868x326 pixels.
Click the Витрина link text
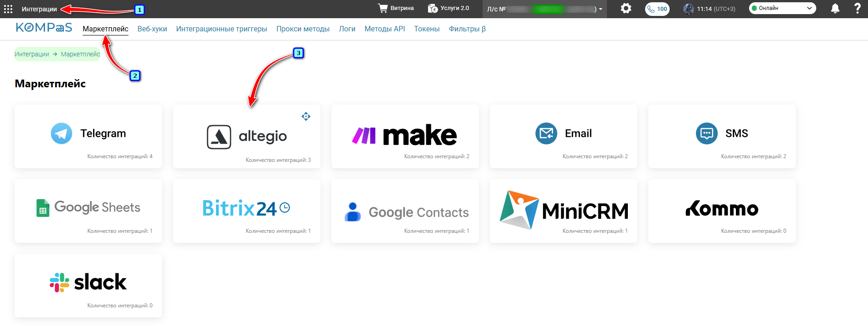(402, 8)
